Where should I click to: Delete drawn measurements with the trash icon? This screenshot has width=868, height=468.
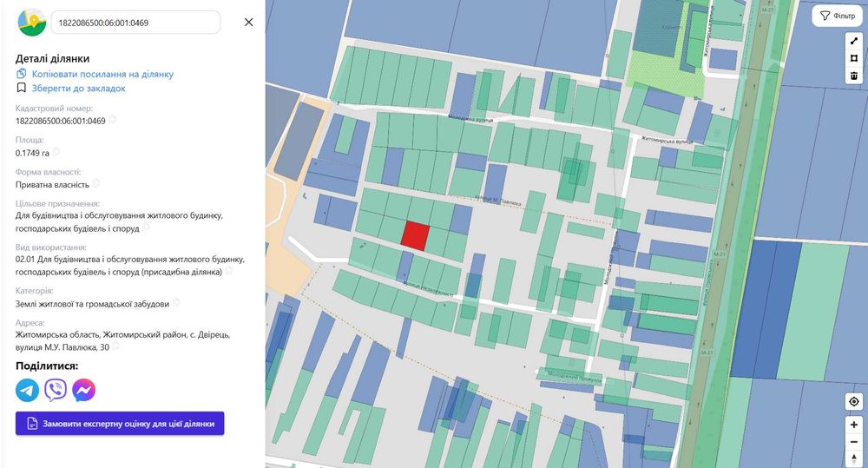tap(854, 76)
